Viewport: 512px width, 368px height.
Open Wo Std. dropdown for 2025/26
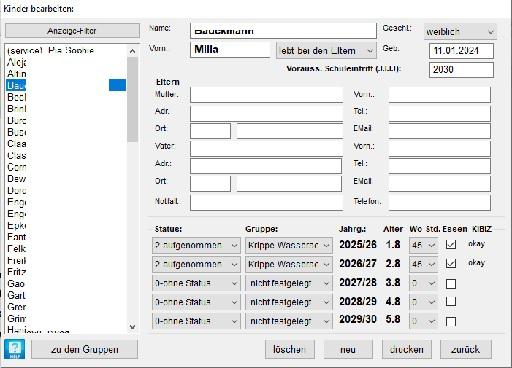(x=423, y=245)
